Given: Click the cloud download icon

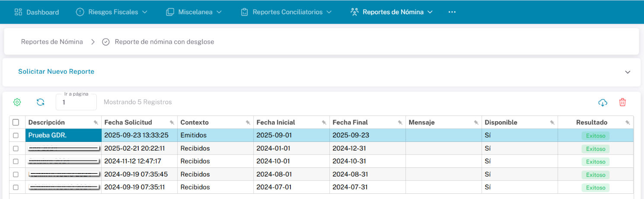Looking at the screenshot, I should (603, 103).
